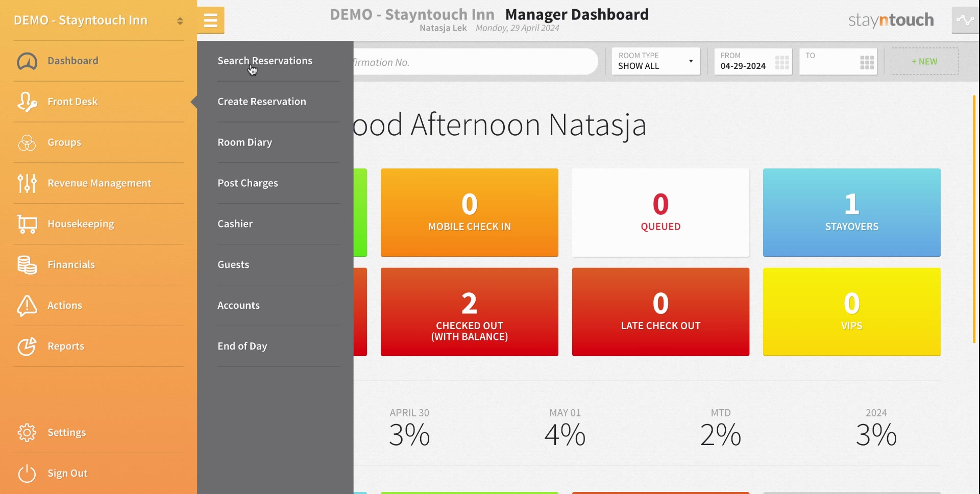
Task: Open the hotel switcher arrows next to DEMO - Stayntouch Inn
Action: (x=180, y=21)
